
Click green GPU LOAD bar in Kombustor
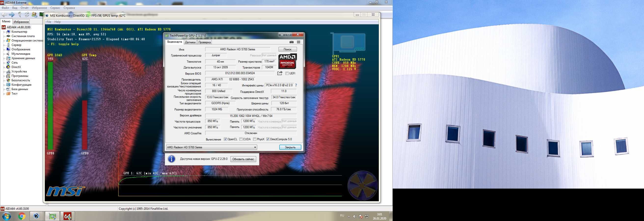coord(50,106)
